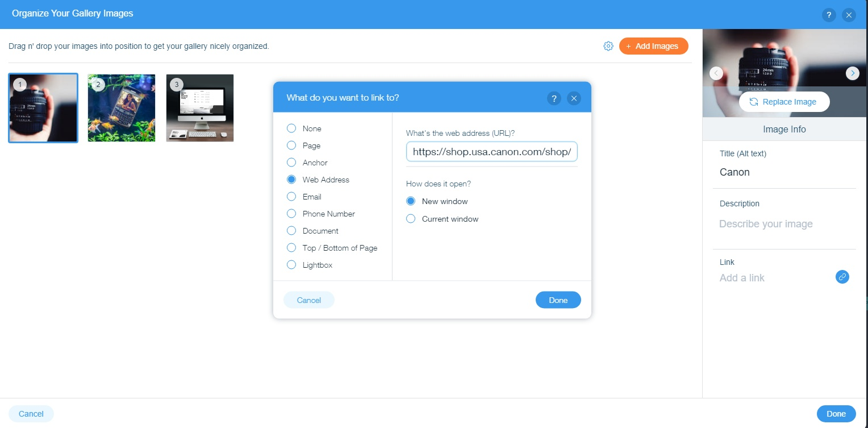Close the Organize Gallery Images window

click(849, 15)
